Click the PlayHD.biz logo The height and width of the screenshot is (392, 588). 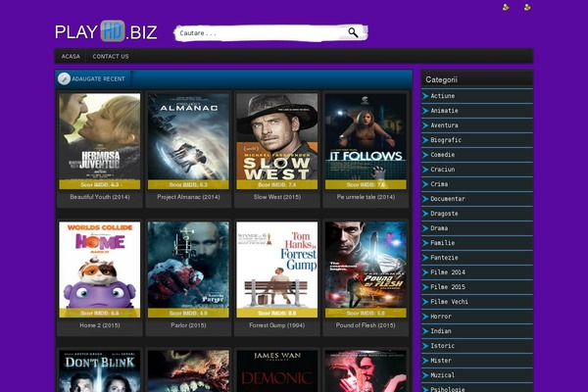[x=106, y=31]
